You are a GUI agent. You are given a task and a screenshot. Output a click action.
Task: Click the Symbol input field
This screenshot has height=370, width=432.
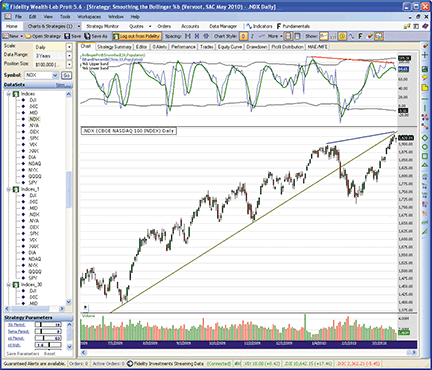pyautogui.click(x=39, y=75)
